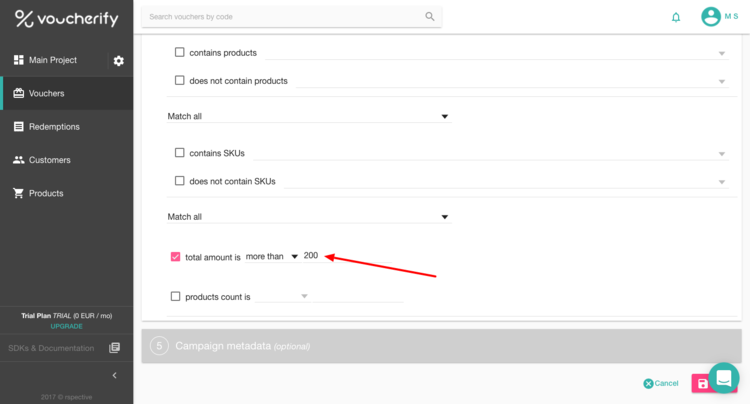Open the Redemptions section
Viewport: 750px width, 404px height.
tap(54, 127)
